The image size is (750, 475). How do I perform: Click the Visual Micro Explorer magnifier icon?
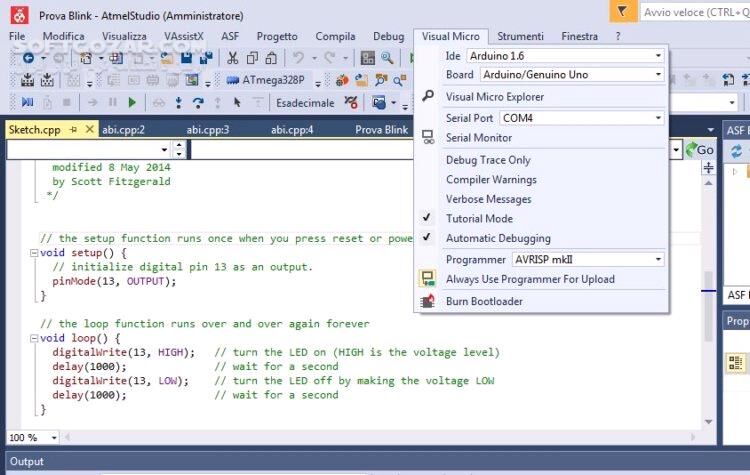(x=427, y=97)
